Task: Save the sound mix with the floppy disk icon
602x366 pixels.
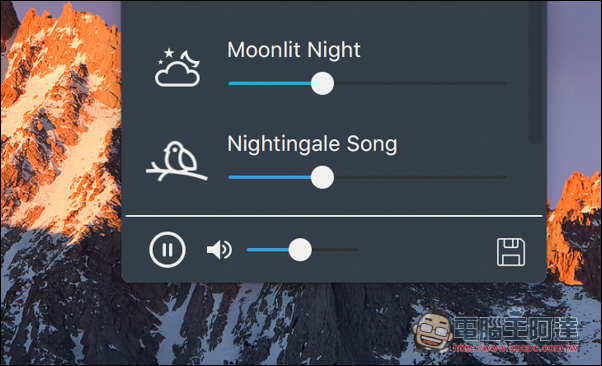Action: click(511, 252)
